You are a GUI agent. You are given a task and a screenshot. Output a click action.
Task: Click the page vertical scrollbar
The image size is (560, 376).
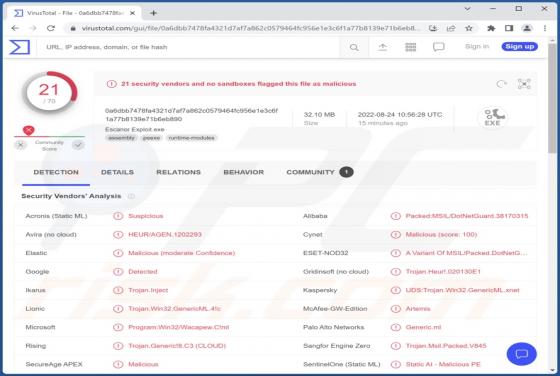[552, 207]
